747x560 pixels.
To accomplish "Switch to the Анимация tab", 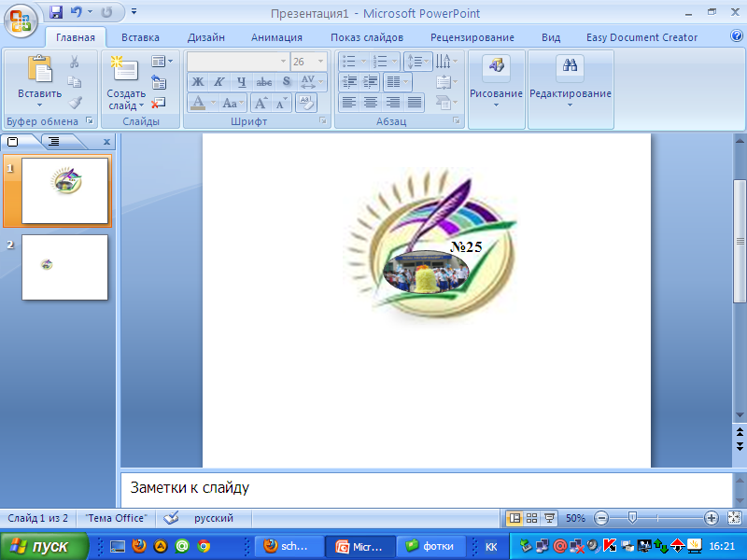I will (x=276, y=37).
